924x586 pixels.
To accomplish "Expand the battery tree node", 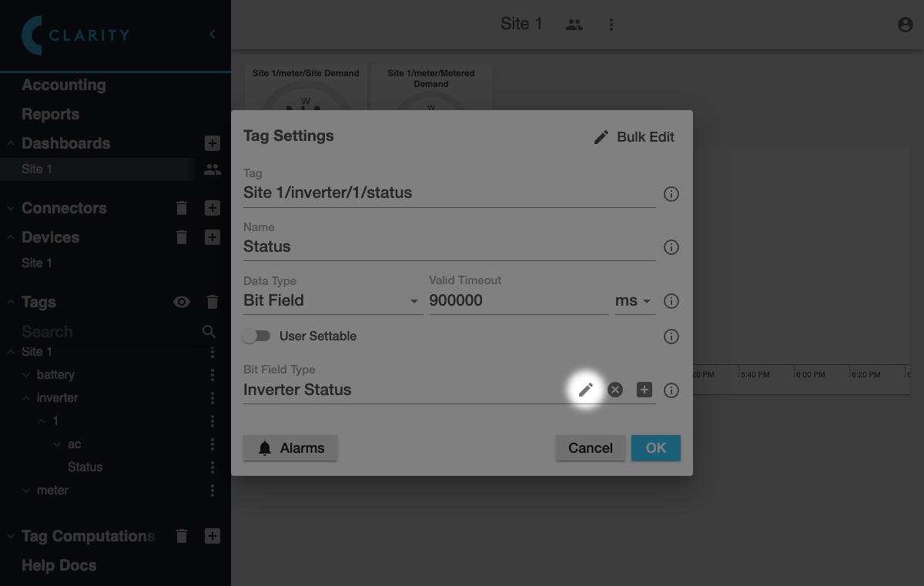I will (x=28, y=375).
